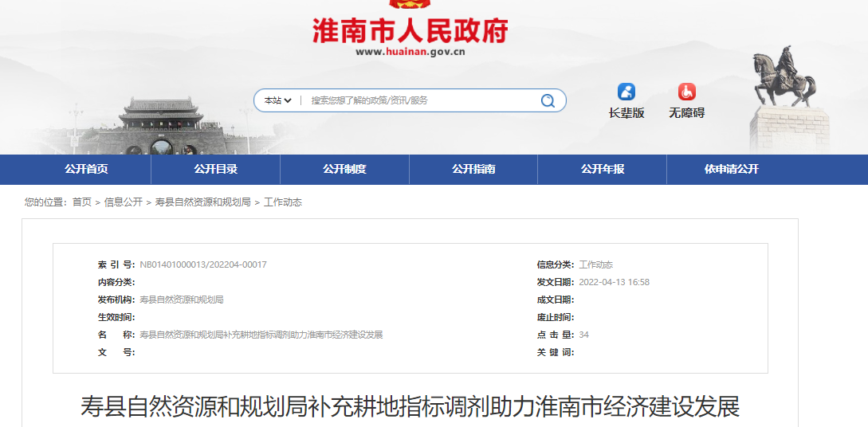Click the click count value 34

pyautogui.click(x=584, y=335)
